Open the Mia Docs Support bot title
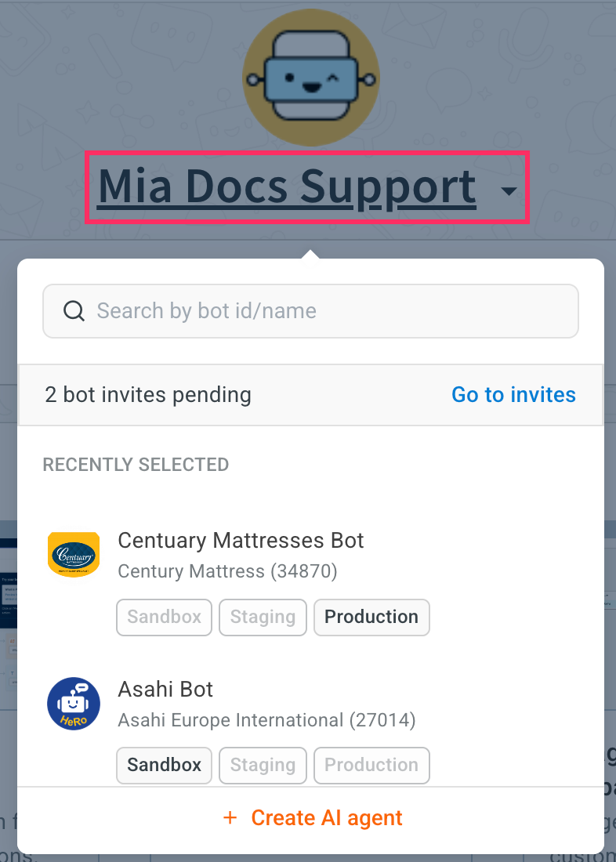 point(287,187)
